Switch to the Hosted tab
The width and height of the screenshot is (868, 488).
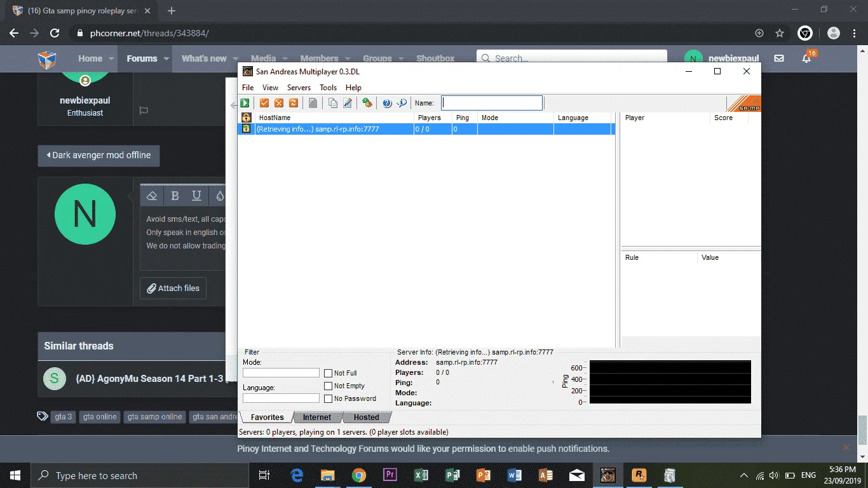367,417
